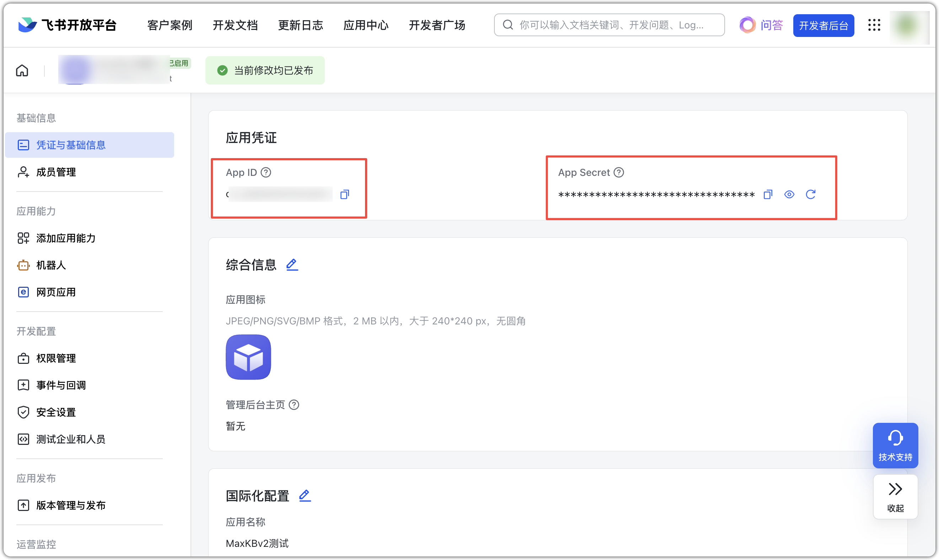This screenshot has height=560, width=939.
Task: Copy the App Secret using the copy icon
Action: click(768, 194)
